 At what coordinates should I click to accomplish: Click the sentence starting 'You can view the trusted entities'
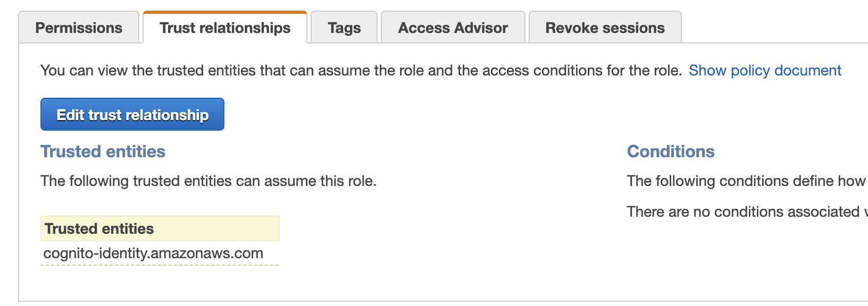(361, 70)
